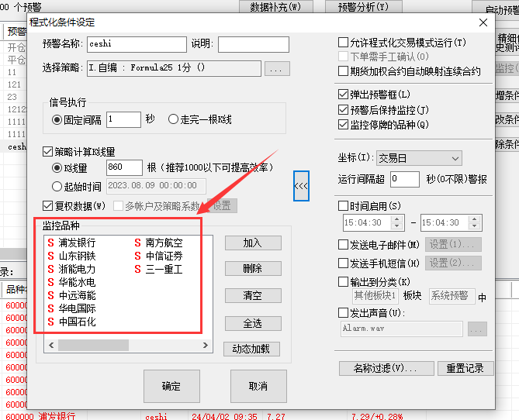Close the 程式化条件设定 dialog
The height and width of the screenshot is (420, 519).
click(x=483, y=22)
